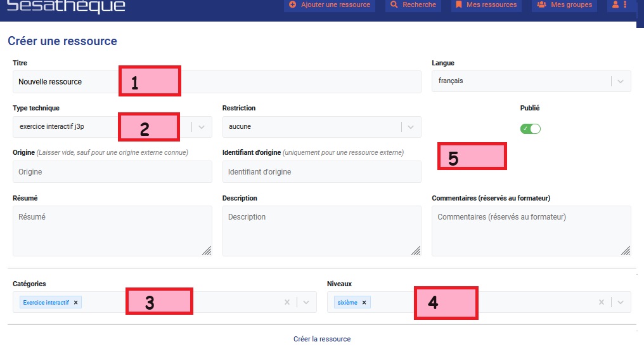Screen dimensions: 644x363
Task: Open the Langue dropdown
Action: click(621, 81)
